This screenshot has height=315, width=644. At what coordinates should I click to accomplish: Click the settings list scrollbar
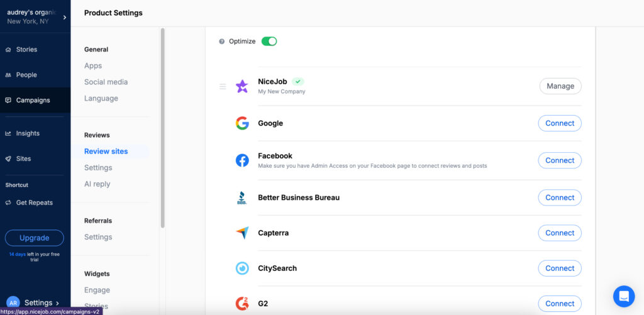click(163, 128)
